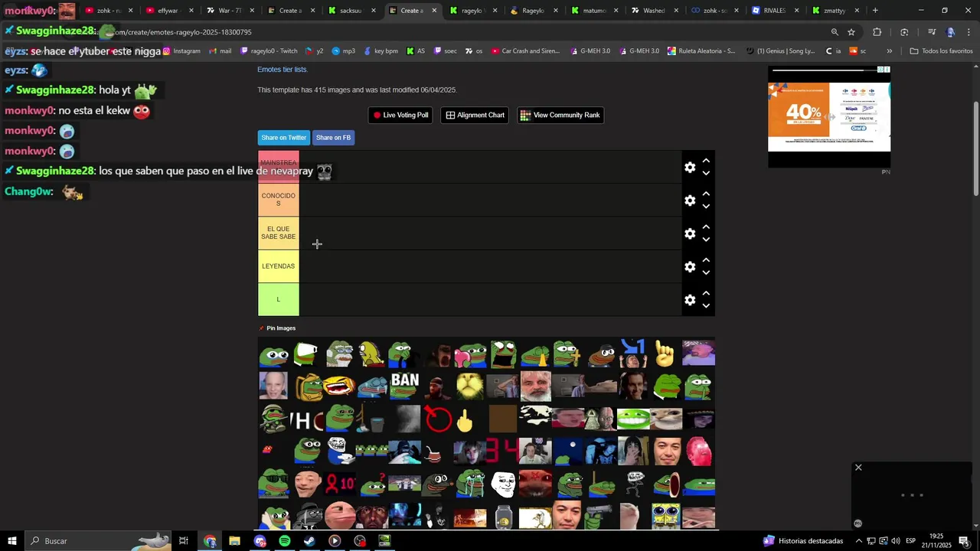The height and width of the screenshot is (551, 980).
Task: Open the Car Crash and Siren bookmark
Action: [525, 51]
